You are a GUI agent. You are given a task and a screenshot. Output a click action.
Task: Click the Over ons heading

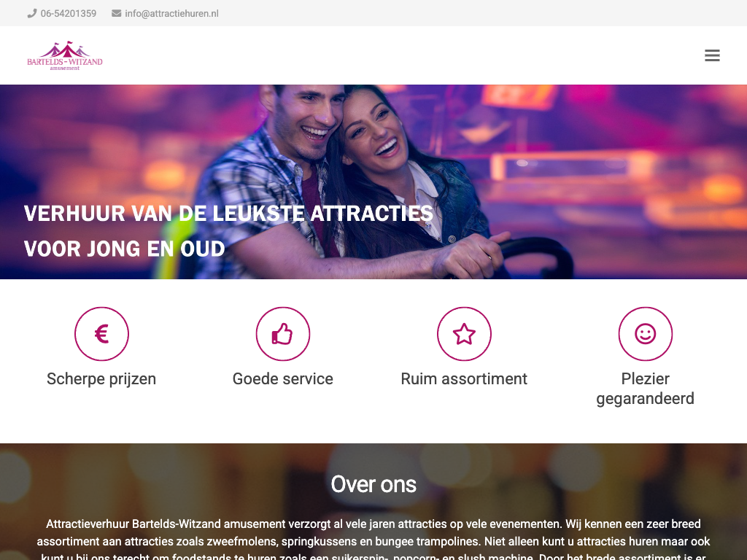(373, 484)
